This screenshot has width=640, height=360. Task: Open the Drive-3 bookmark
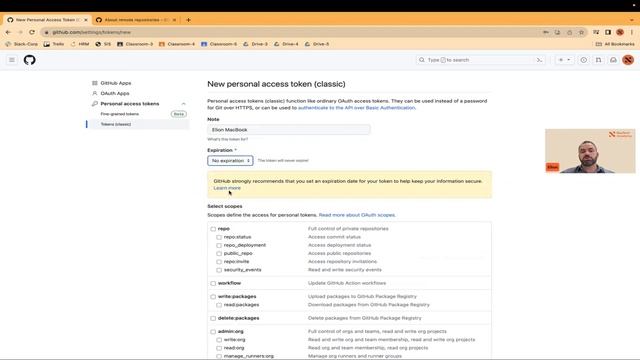[x=255, y=44]
